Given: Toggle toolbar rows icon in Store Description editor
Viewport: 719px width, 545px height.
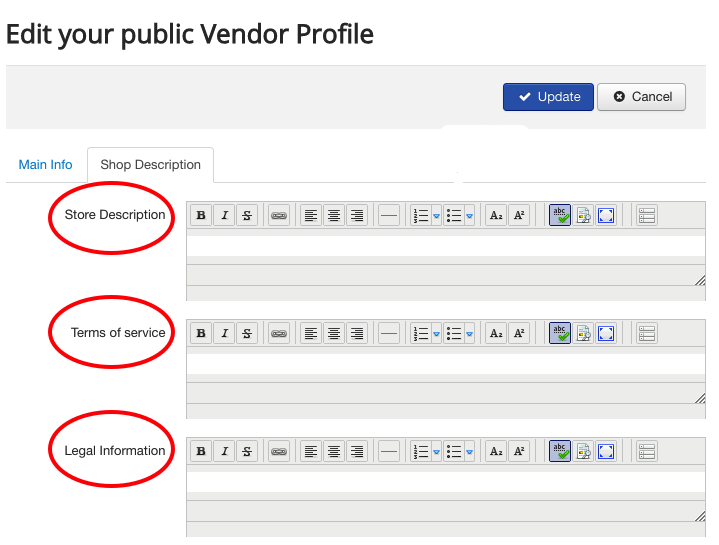Looking at the screenshot, I should [x=647, y=215].
